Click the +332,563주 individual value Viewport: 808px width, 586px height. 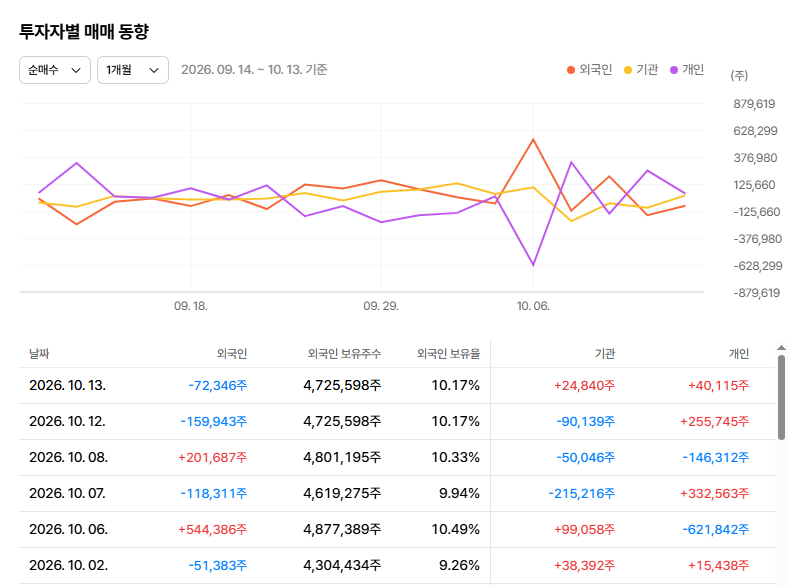715,494
